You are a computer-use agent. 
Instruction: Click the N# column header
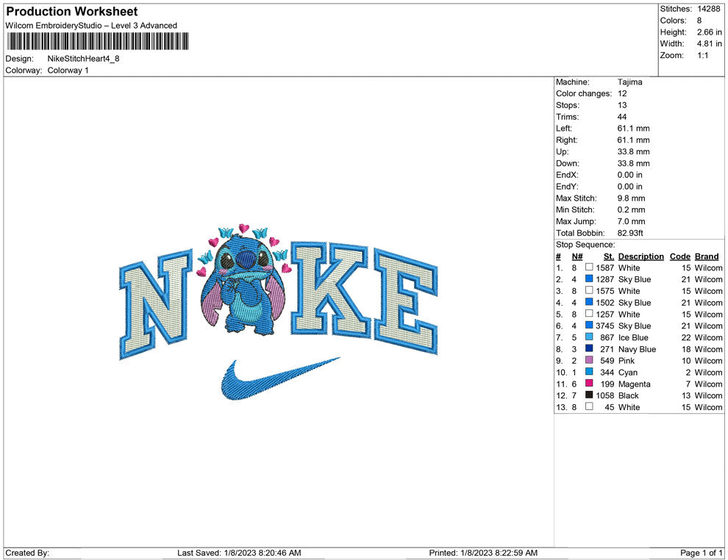point(577,256)
